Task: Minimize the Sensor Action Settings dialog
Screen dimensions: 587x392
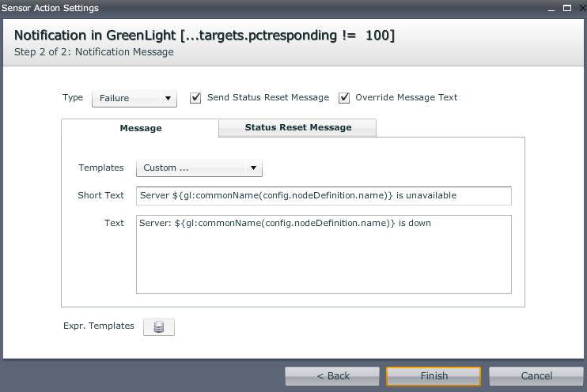Action: point(551,7)
